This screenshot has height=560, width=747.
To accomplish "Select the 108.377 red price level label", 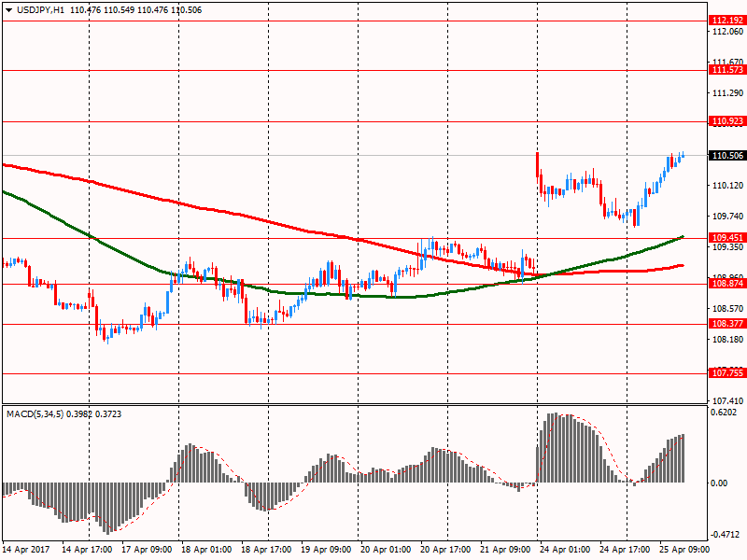I will point(727,324).
